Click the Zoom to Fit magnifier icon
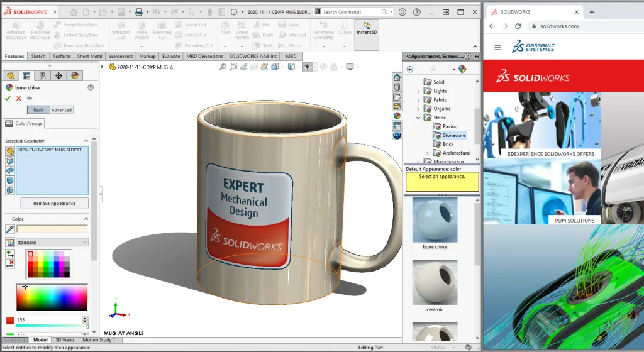Viewport: 644px width, 352px height. tap(223, 67)
